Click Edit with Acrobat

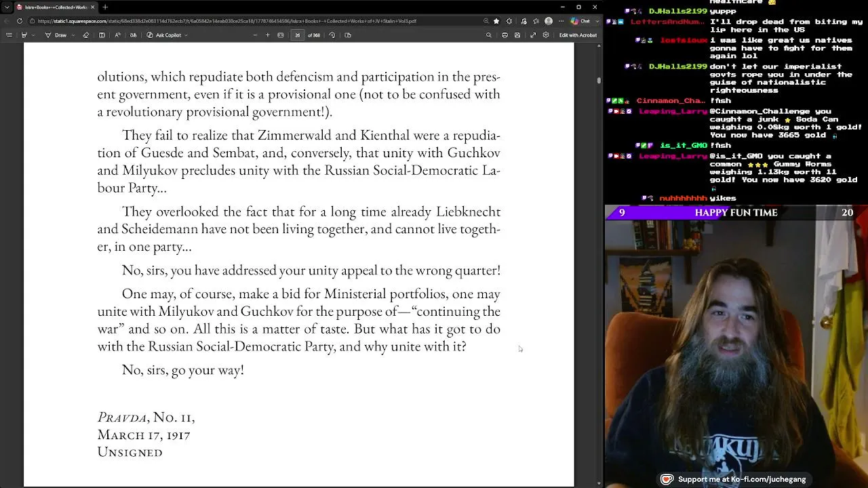[x=578, y=35]
